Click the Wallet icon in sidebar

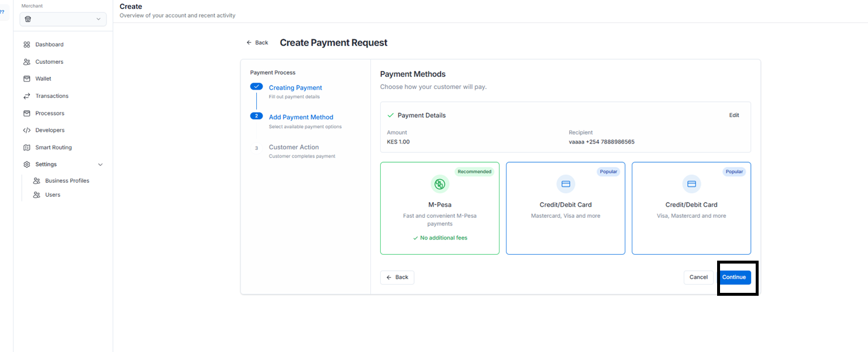(27, 78)
